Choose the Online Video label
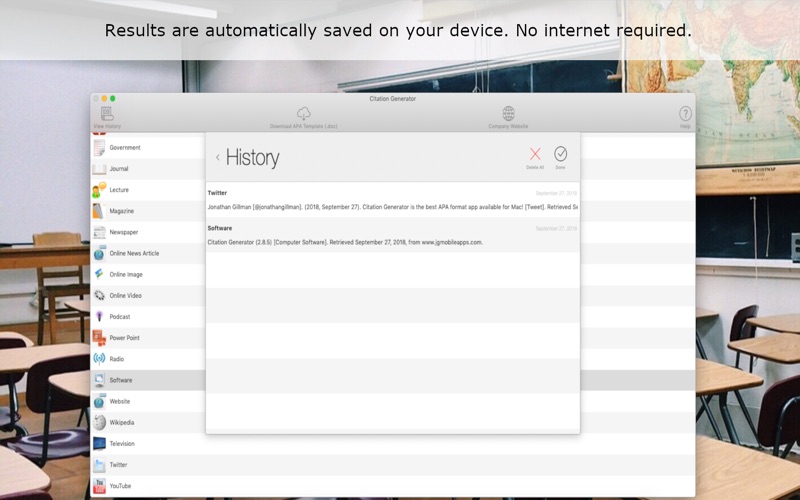This screenshot has width=800, height=500. pyautogui.click(x=126, y=295)
